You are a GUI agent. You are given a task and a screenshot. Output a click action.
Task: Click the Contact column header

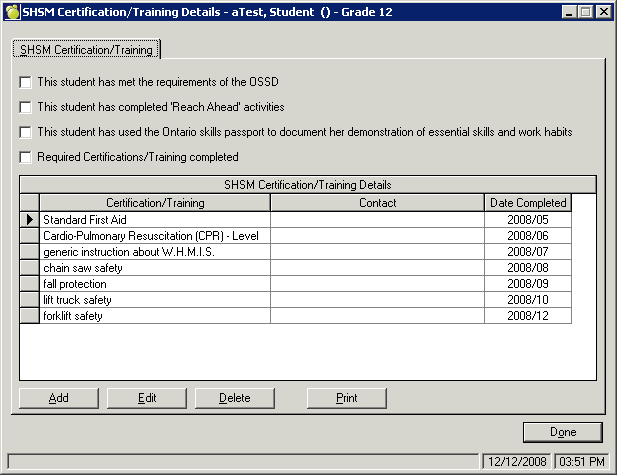(377, 203)
